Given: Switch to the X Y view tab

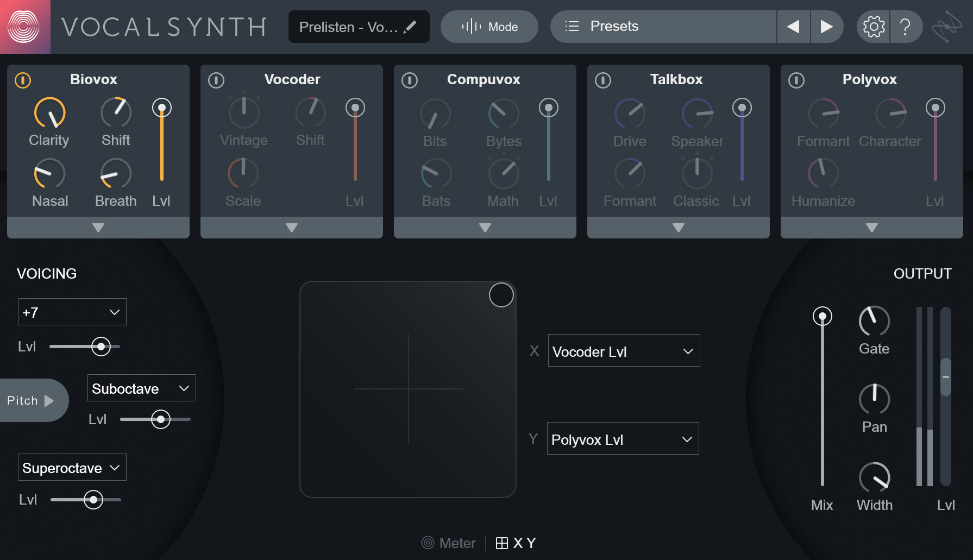Looking at the screenshot, I should tap(516, 543).
